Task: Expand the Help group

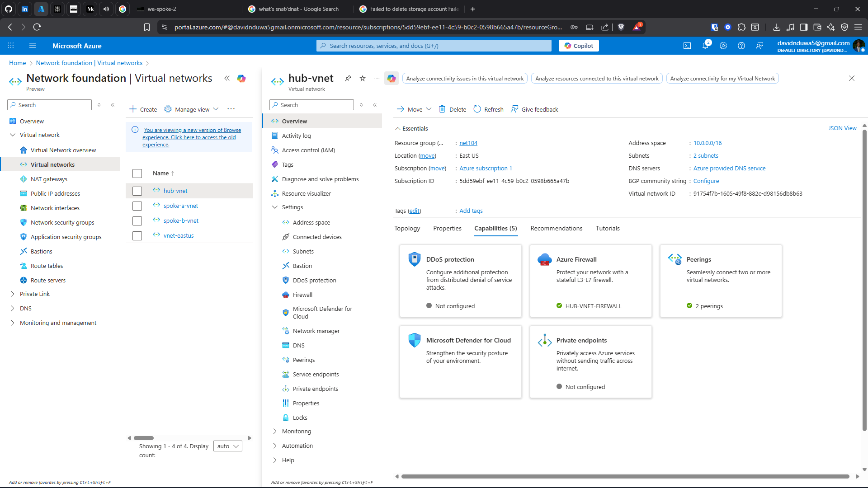Action: [274, 460]
